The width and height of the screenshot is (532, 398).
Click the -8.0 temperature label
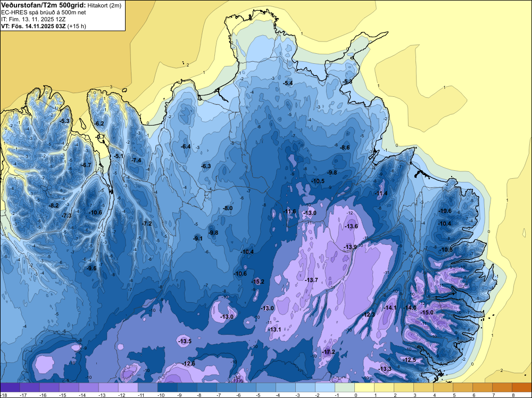click(x=227, y=209)
